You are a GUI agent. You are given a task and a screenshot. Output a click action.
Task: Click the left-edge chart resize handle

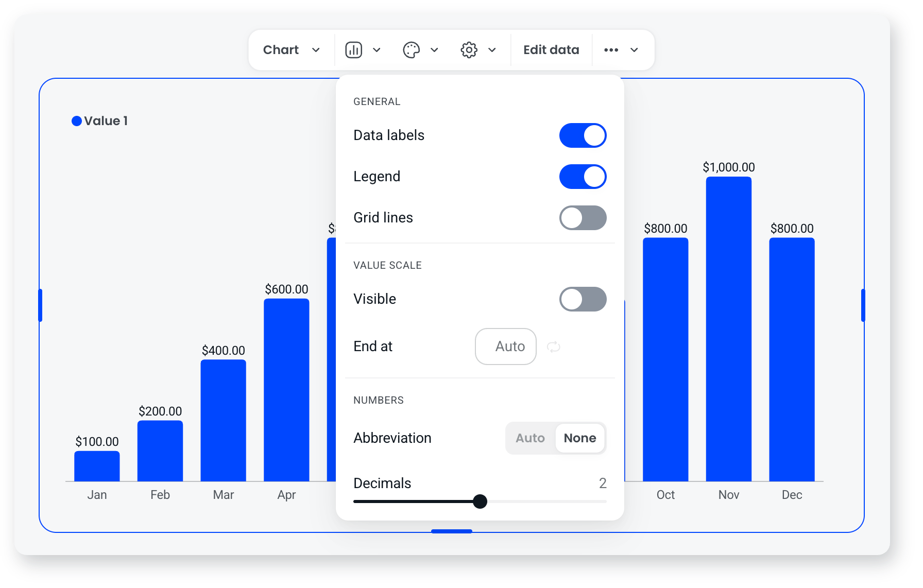tap(40, 305)
